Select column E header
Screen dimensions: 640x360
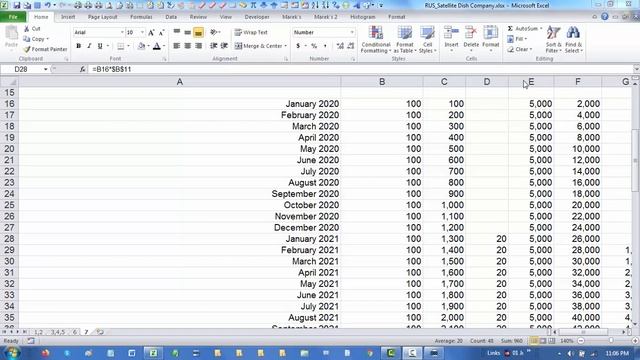[x=531, y=82]
